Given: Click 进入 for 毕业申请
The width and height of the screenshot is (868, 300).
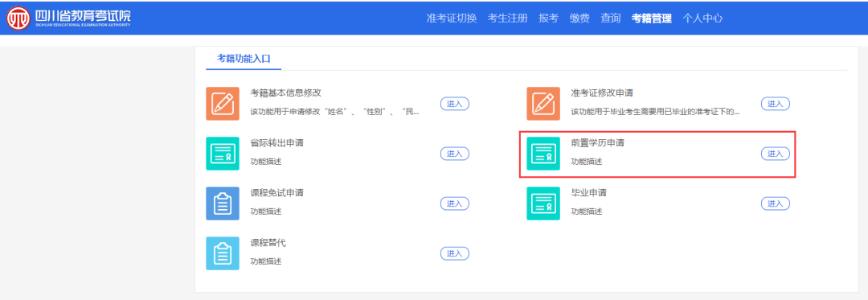Looking at the screenshot, I should (775, 203).
